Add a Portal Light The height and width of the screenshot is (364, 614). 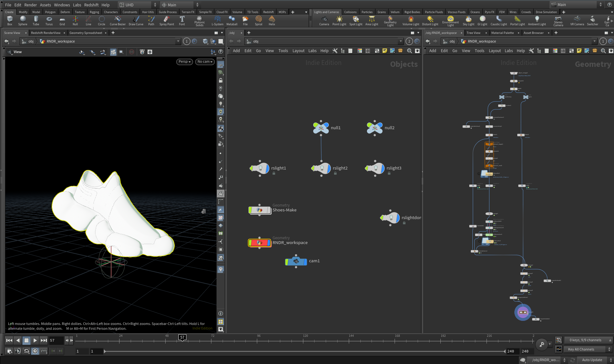tap(518, 21)
